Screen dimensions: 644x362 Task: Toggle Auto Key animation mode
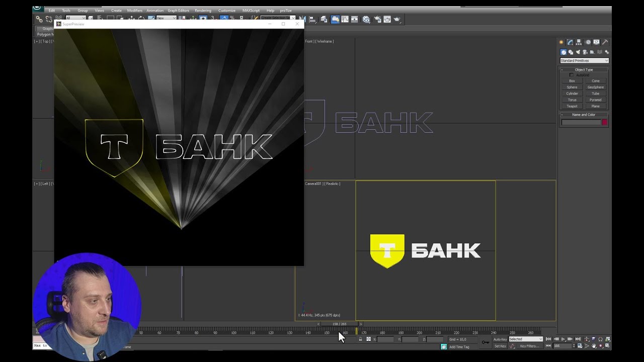click(x=500, y=339)
